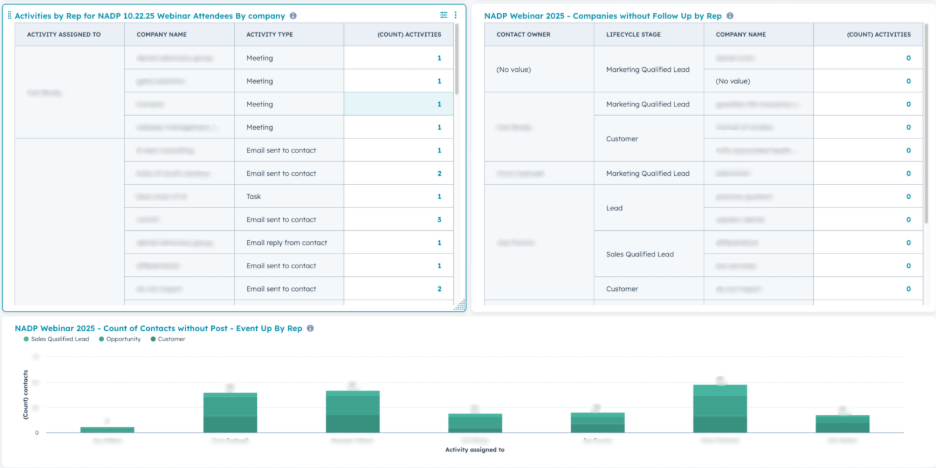Toggle Sales Qualified Lead legend item
Image resolution: width=936 pixels, height=468 pixels.
pos(58,339)
